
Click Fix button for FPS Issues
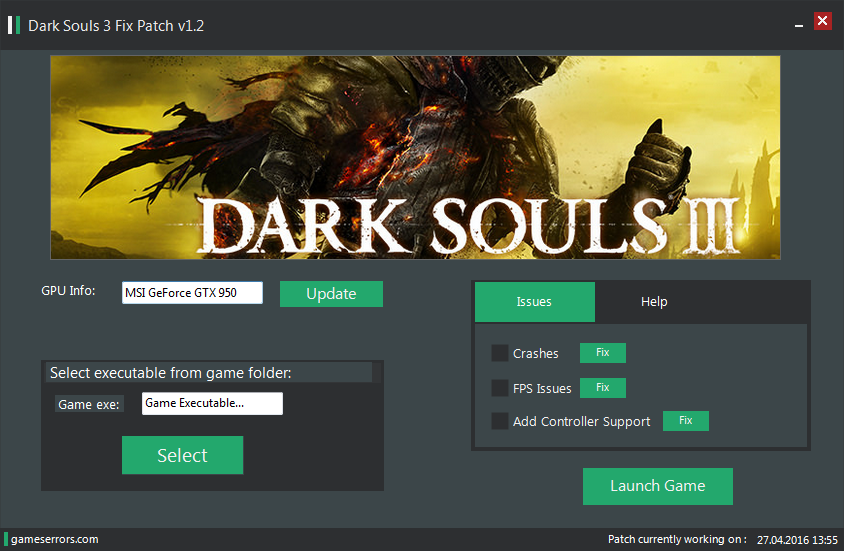[602, 387]
